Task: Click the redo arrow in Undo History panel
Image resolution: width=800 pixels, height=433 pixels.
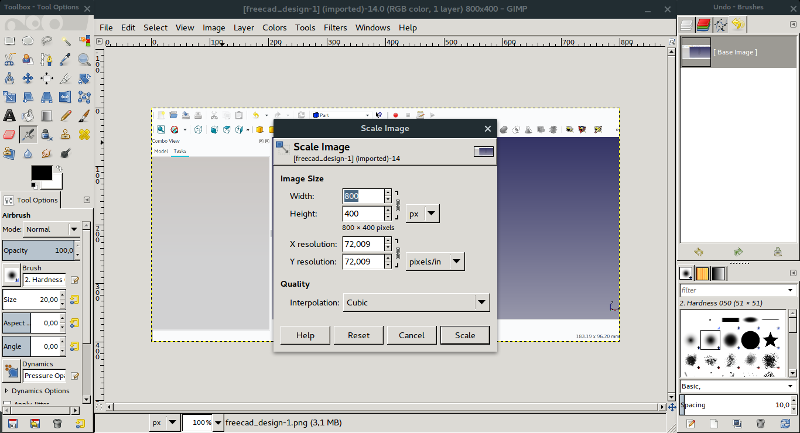Action: tap(738, 252)
